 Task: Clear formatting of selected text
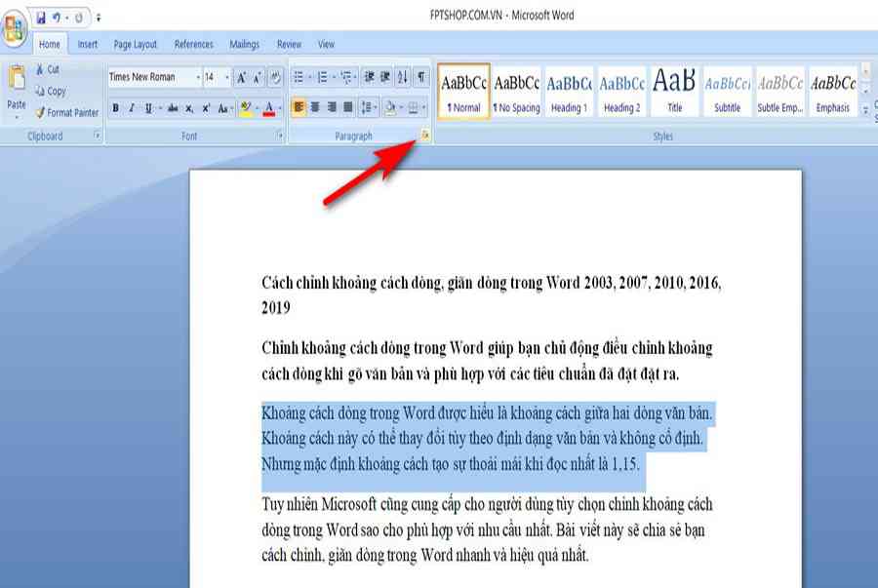click(x=275, y=77)
